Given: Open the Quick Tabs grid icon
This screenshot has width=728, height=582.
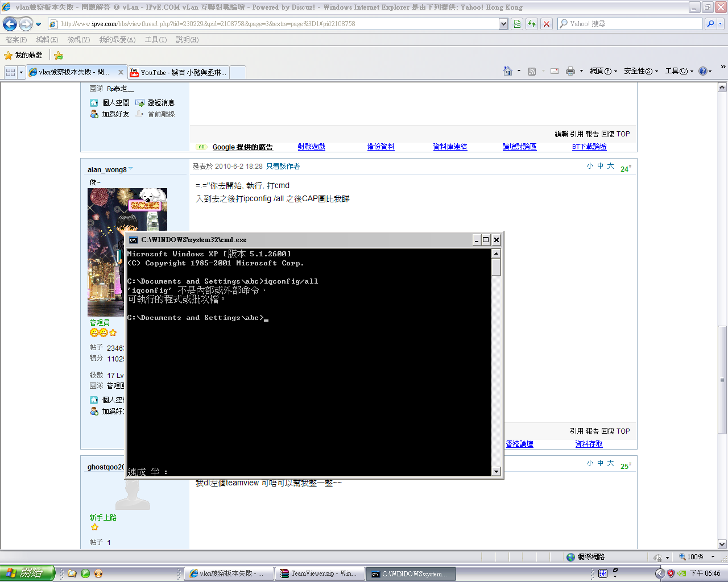Looking at the screenshot, I should 10,72.
